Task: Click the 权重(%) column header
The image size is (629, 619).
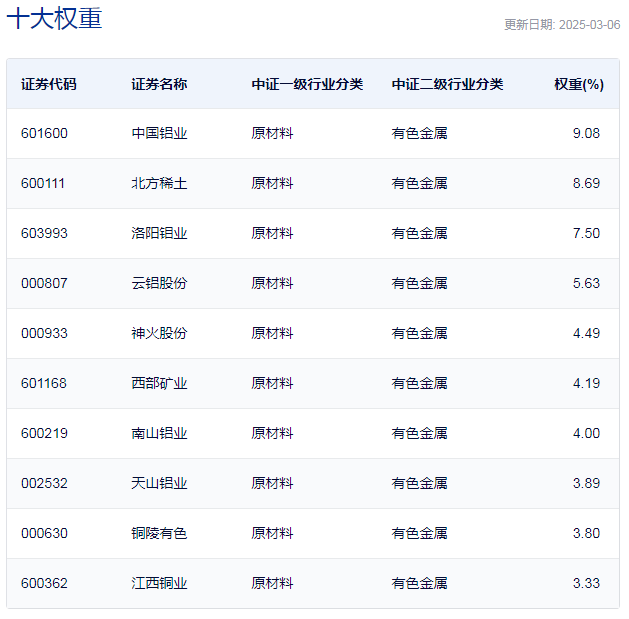Action: [x=579, y=84]
